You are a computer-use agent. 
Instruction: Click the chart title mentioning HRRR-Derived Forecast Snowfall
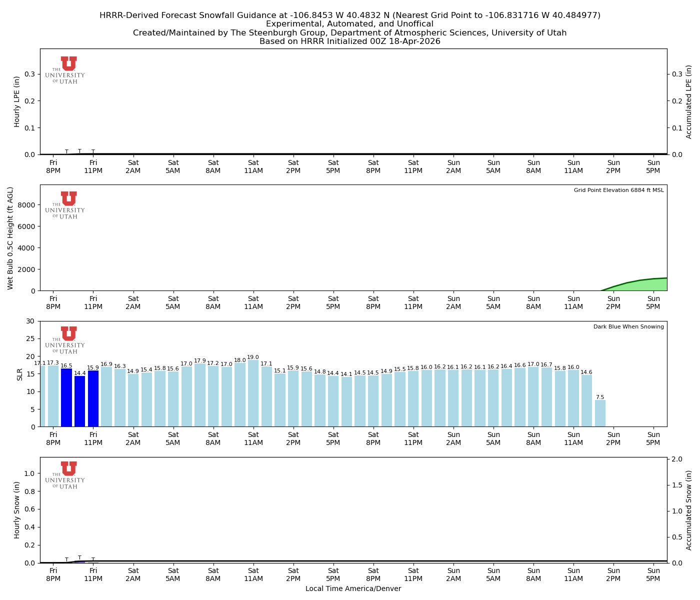pos(350,15)
